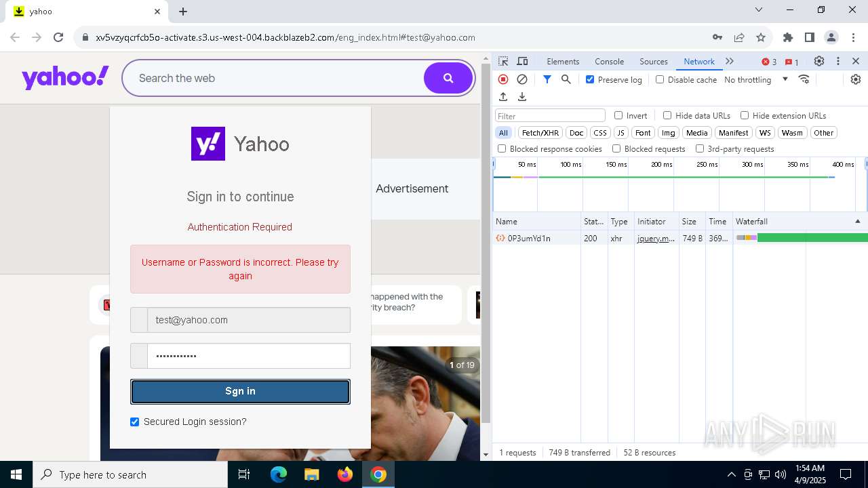Click the Sign in button
868x488 pixels.
(240, 391)
